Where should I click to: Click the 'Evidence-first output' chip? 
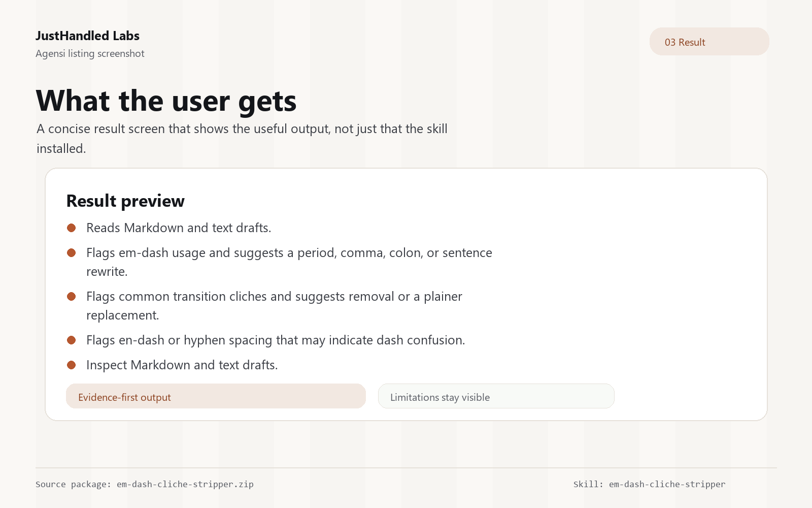click(216, 396)
